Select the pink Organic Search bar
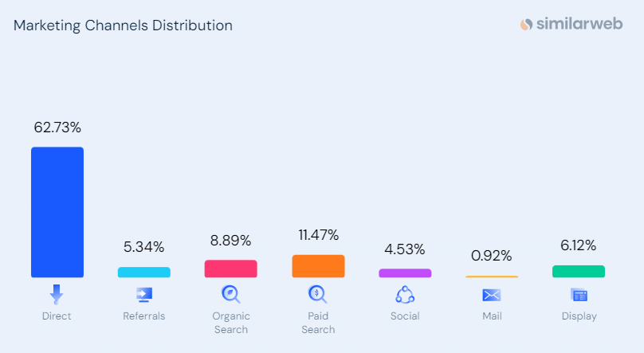The width and height of the screenshot is (644, 353). tap(230, 269)
